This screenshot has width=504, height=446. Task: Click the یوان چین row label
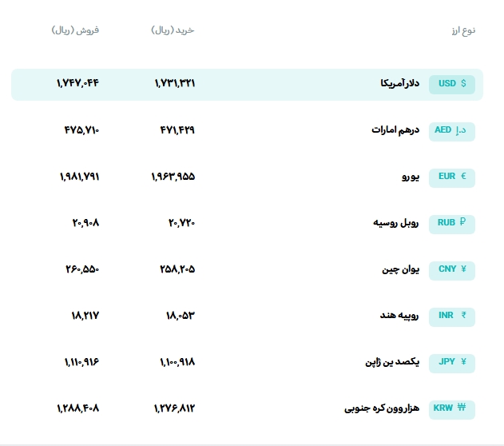[x=400, y=269]
